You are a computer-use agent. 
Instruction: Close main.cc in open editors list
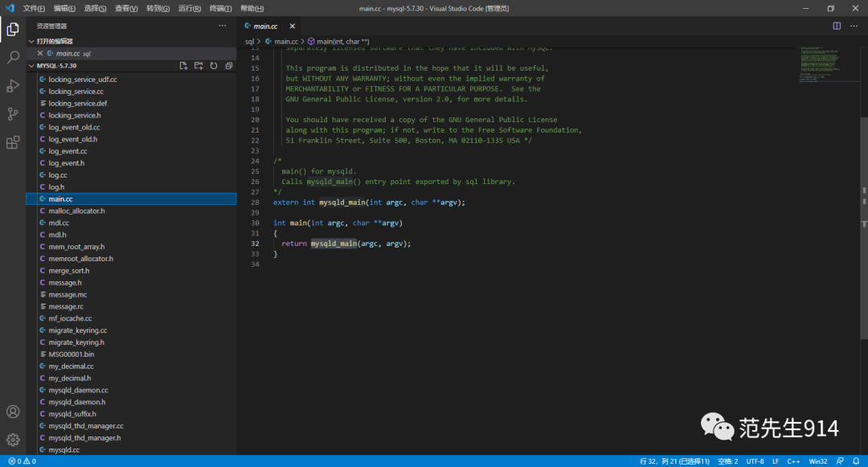(40, 54)
